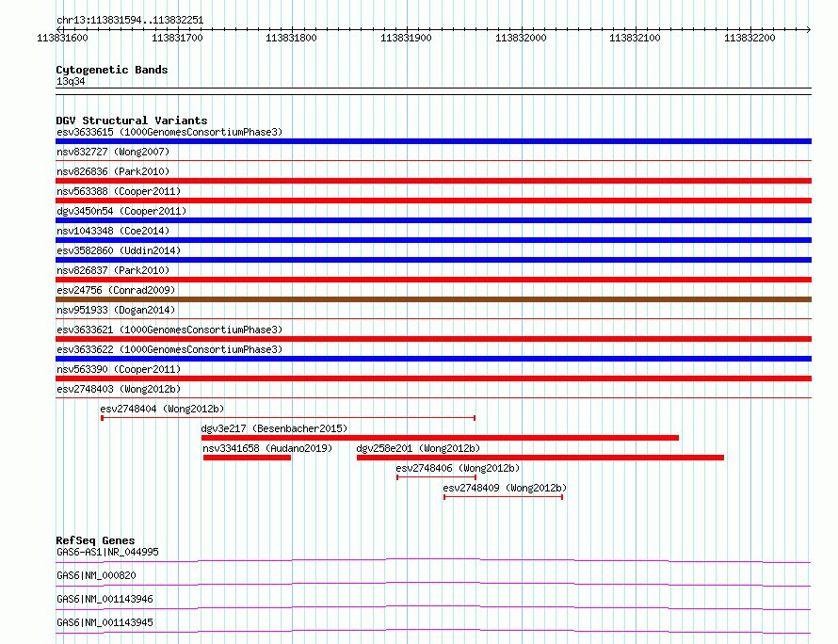The height and width of the screenshot is (644, 838).
Task: Click the esv2748409 (Wong2012b) feature line
Action: (x=504, y=497)
